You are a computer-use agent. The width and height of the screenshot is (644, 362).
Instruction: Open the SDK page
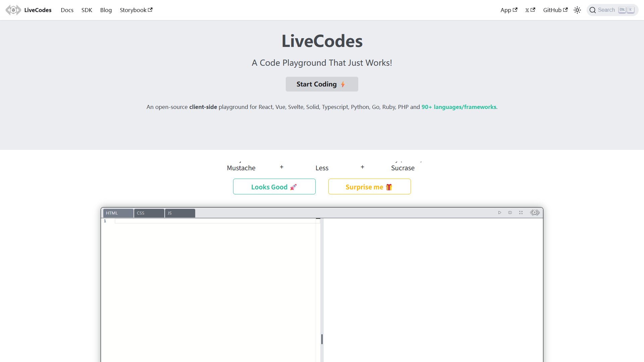pos(87,10)
